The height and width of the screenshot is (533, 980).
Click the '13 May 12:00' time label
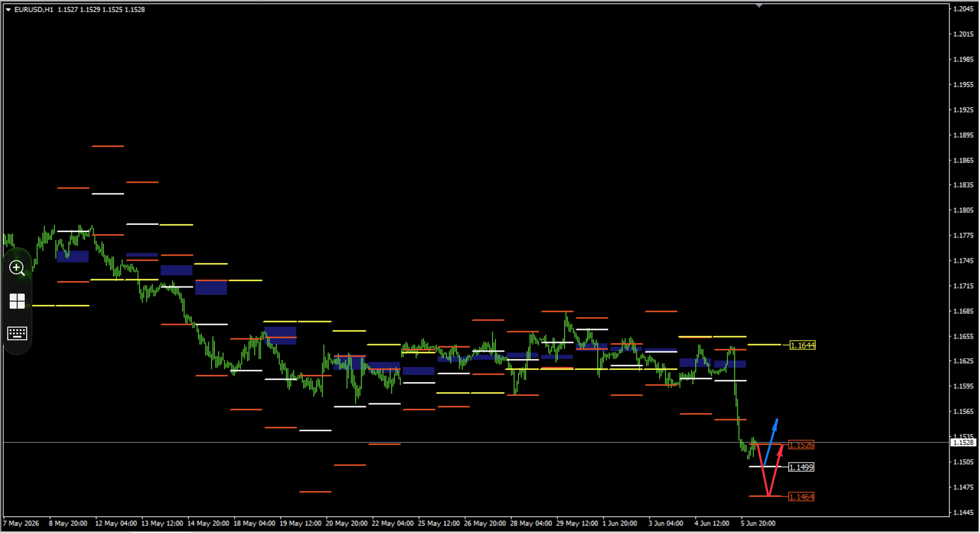click(162, 523)
